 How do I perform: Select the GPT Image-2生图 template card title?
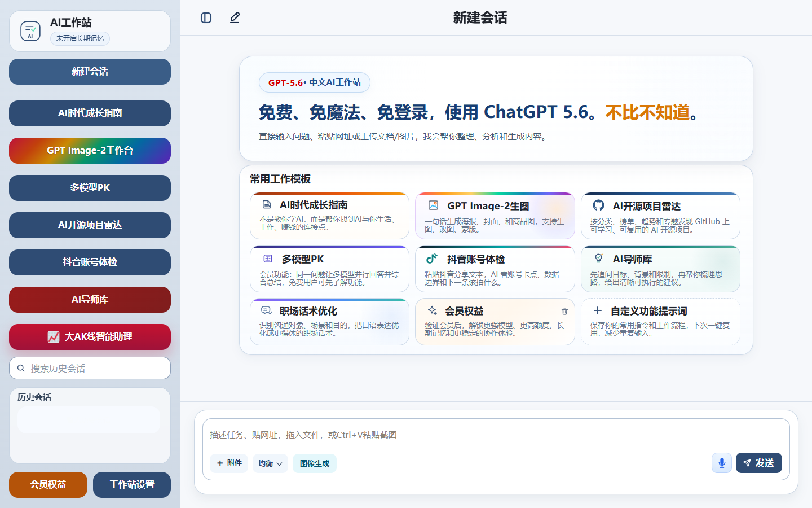point(488,206)
